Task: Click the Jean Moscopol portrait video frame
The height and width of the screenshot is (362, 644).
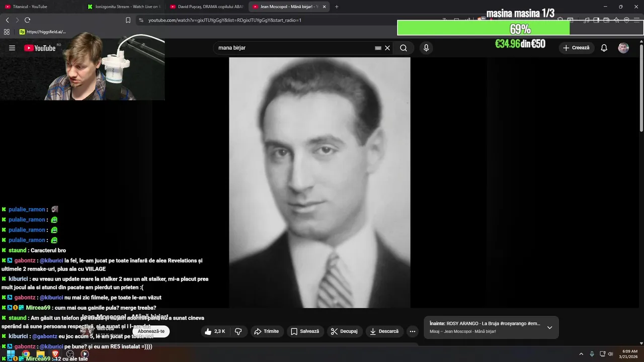Action: 319,183
